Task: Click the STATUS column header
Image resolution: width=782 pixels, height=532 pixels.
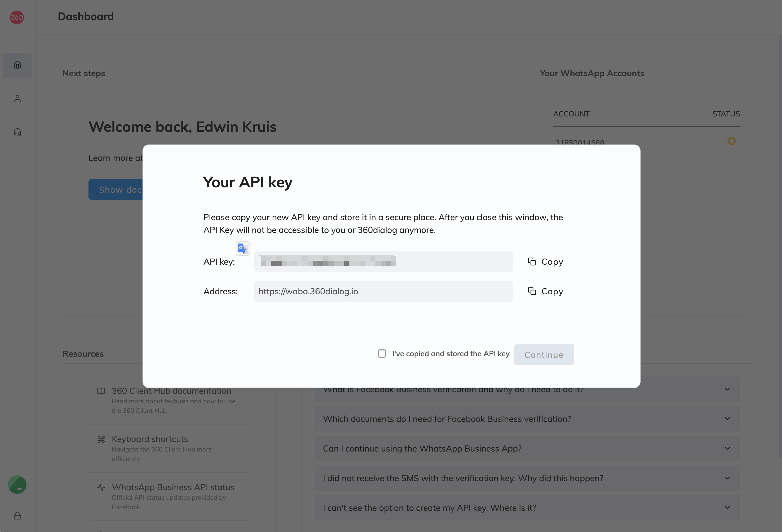Action: click(x=726, y=114)
